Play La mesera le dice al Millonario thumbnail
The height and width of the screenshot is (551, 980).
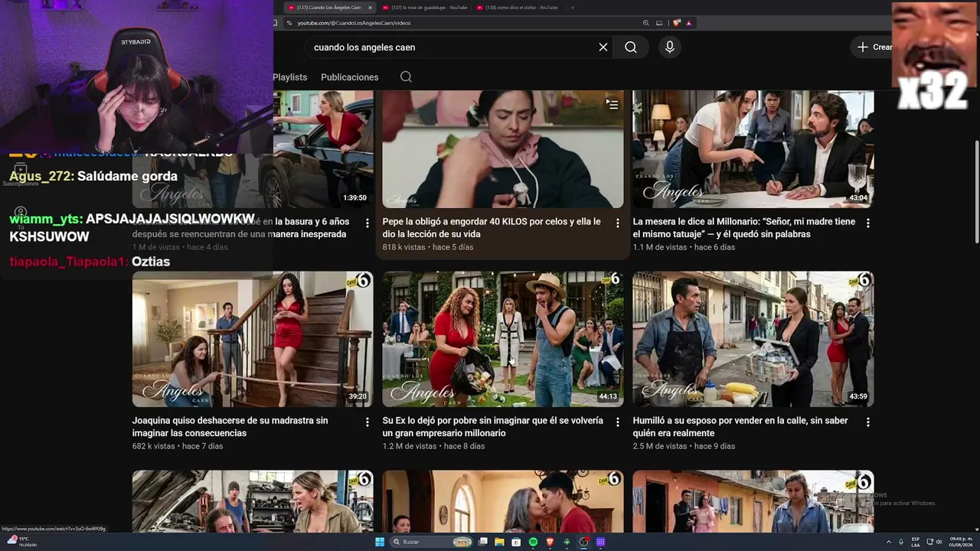pyautogui.click(x=753, y=149)
